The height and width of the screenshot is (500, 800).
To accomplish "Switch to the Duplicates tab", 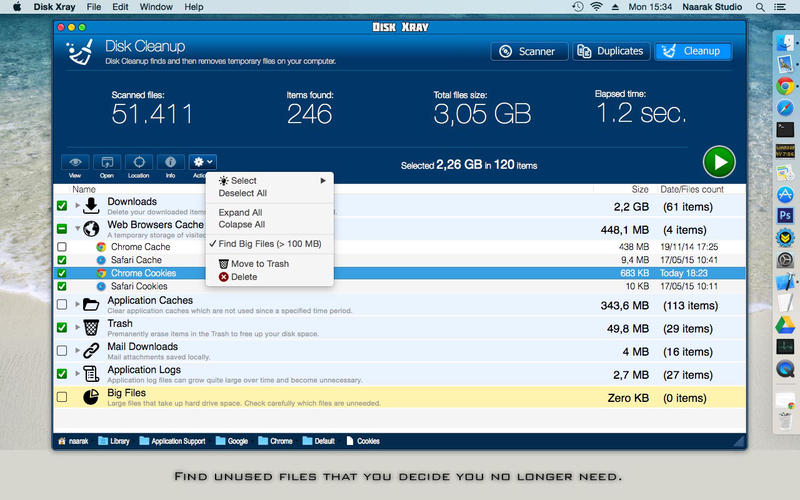I will click(x=611, y=51).
